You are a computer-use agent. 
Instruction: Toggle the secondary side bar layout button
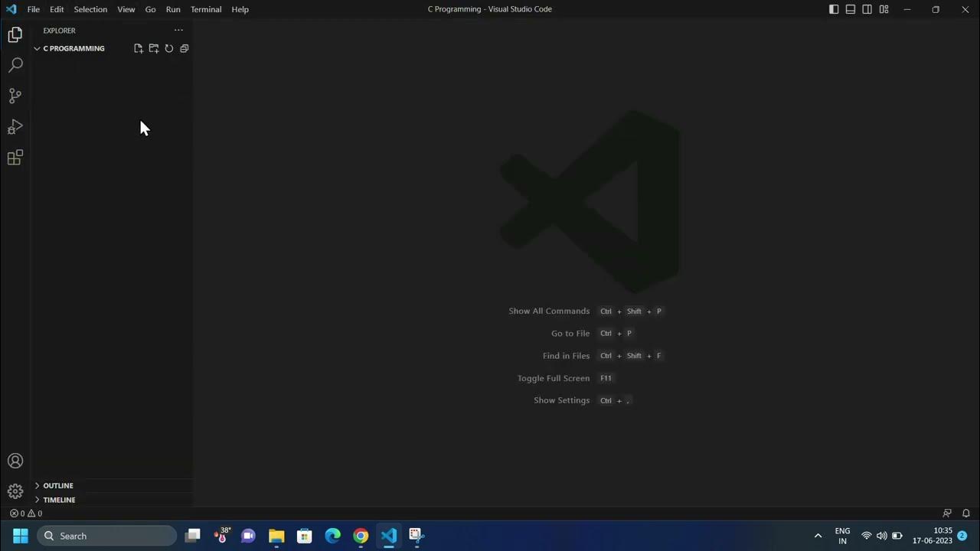coord(867,9)
